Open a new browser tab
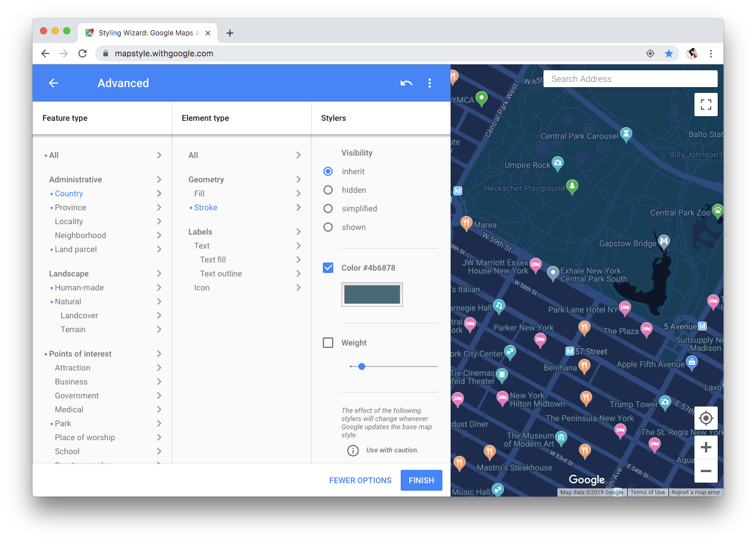This screenshot has height=543, width=756. (x=230, y=33)
